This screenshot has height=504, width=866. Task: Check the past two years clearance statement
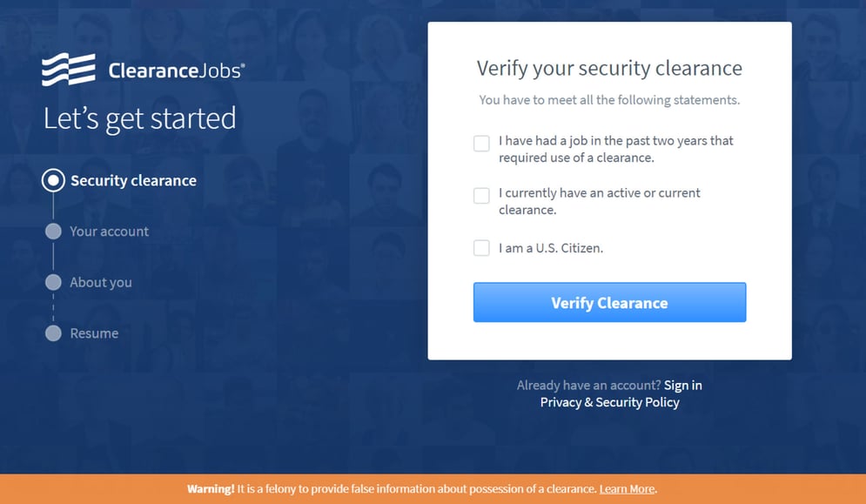[x=481, y=143]
